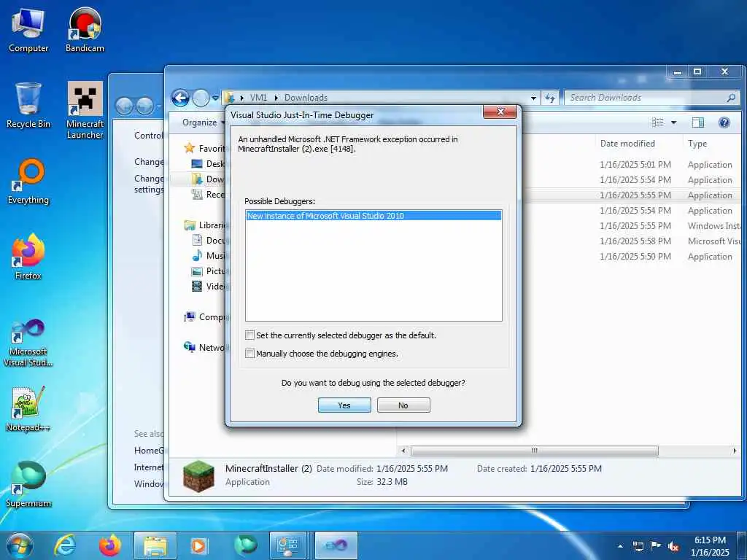Show hidden tray icons arrow

point(620,546)
